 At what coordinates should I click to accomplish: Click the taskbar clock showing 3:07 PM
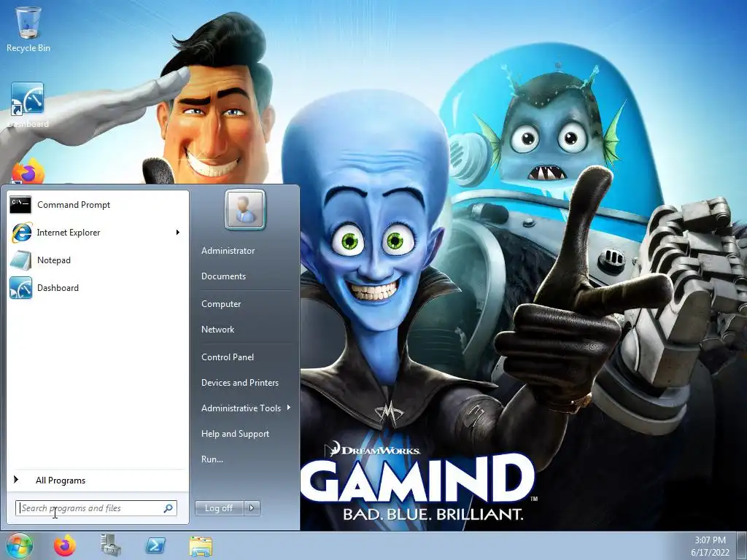click(710, 540)
